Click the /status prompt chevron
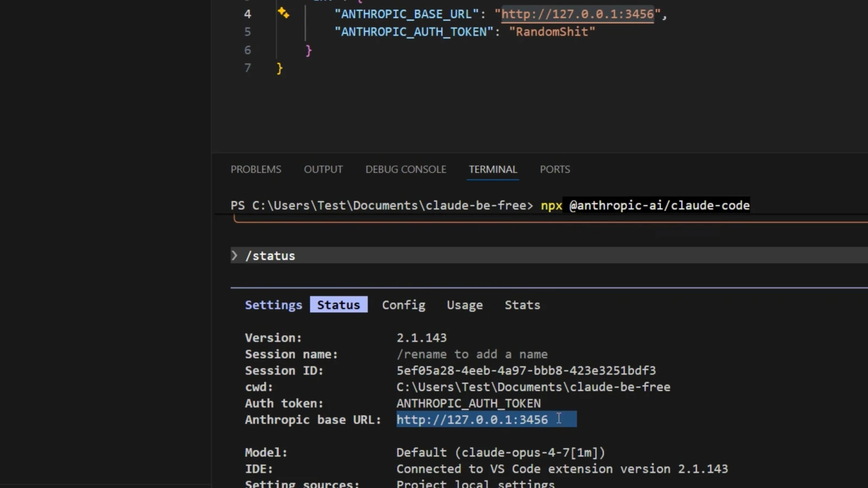Viewport: 868px width, 488px height. 234,255
